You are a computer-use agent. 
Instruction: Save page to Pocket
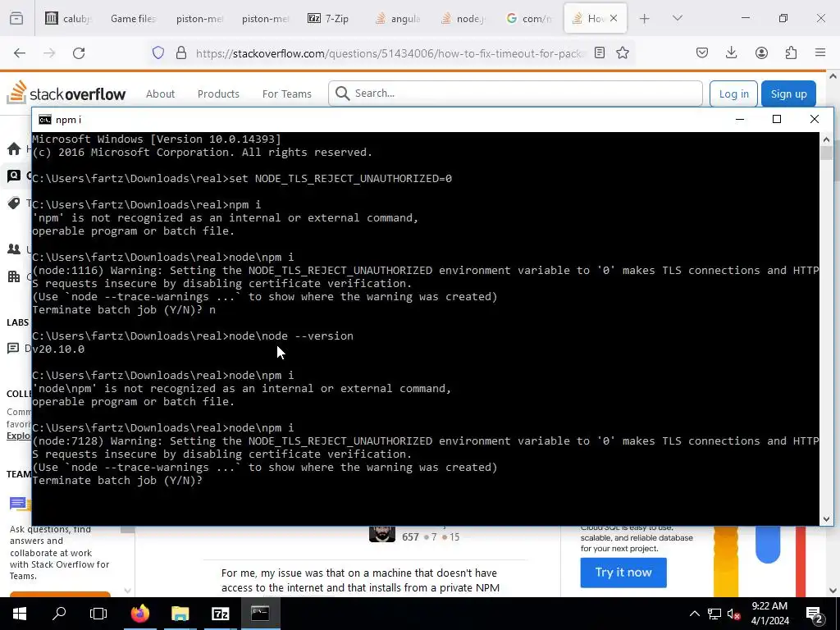click(702, 52)
